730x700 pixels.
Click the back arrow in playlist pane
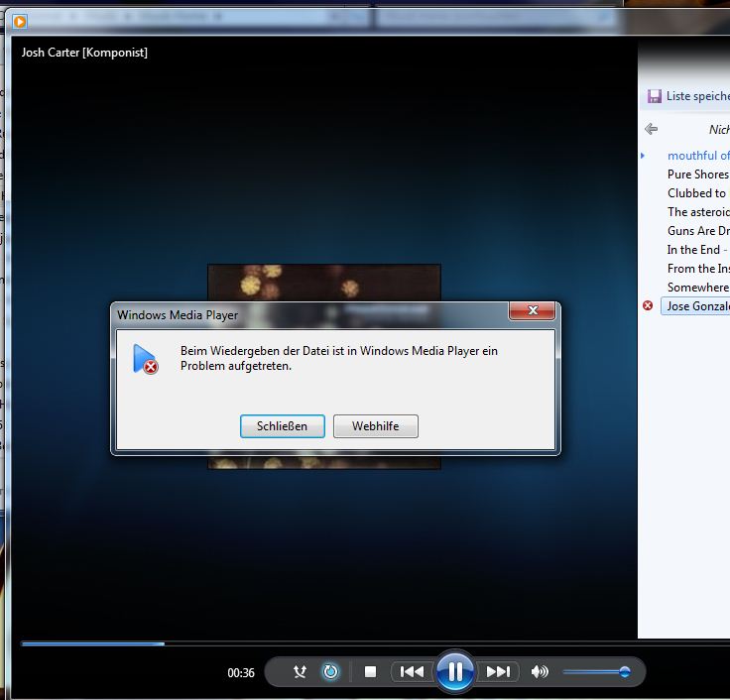652,129
